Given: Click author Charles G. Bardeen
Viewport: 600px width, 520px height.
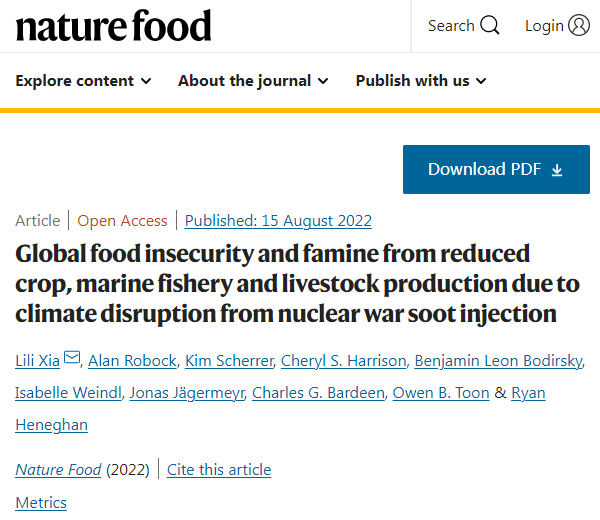Looking at the screenshot, I should [x=318, y=393].
